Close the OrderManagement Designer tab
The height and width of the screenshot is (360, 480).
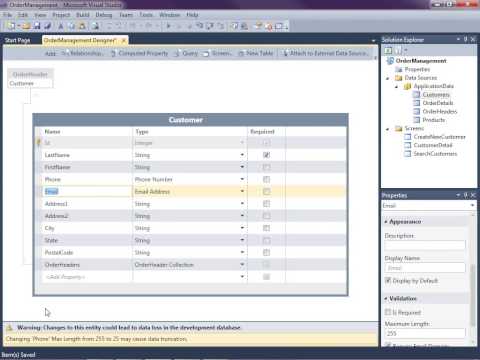tap(124, 40)
